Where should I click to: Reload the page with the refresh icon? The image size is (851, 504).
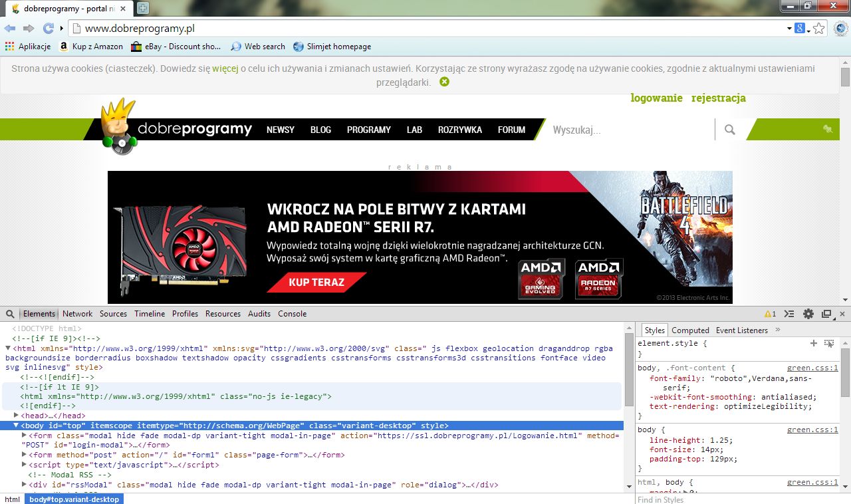(49, 28)
